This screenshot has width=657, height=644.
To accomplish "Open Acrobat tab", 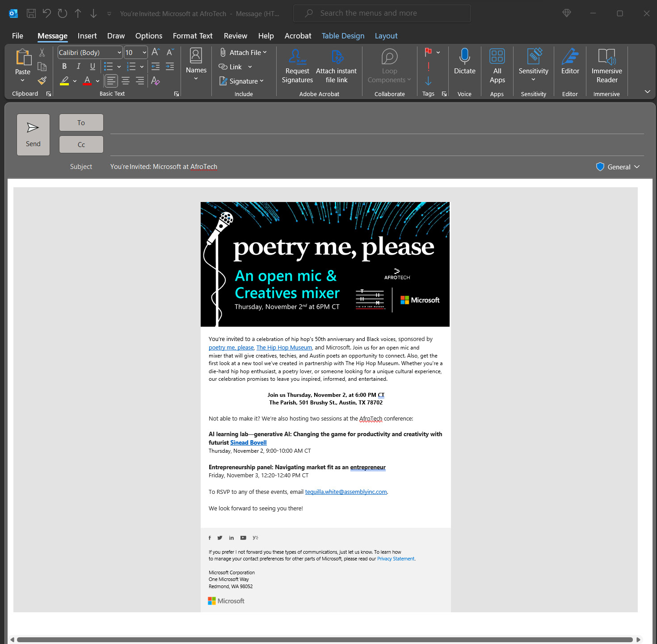I will [298, 36].
